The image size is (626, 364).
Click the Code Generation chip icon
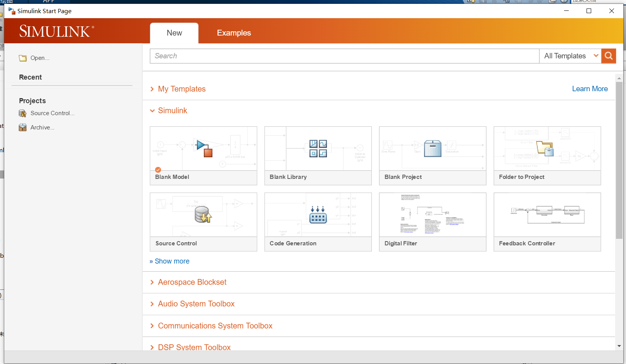point(318,215)
